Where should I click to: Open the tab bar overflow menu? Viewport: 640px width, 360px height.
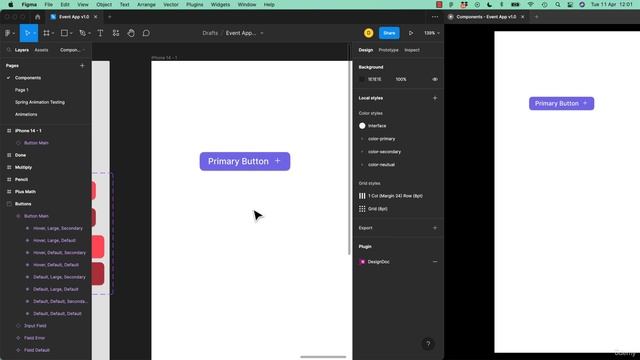coord(435,17)
